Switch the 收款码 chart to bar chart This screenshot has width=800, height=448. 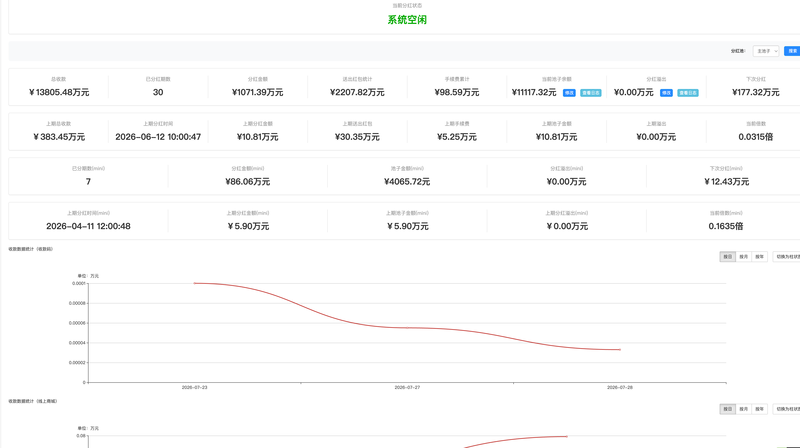click(x=787, y=257)
